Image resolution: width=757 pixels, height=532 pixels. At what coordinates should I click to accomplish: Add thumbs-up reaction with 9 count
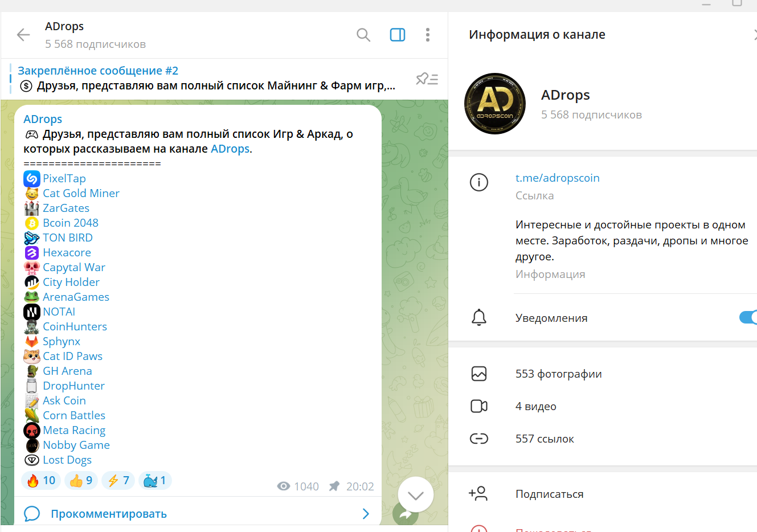(x=81, y=480)
